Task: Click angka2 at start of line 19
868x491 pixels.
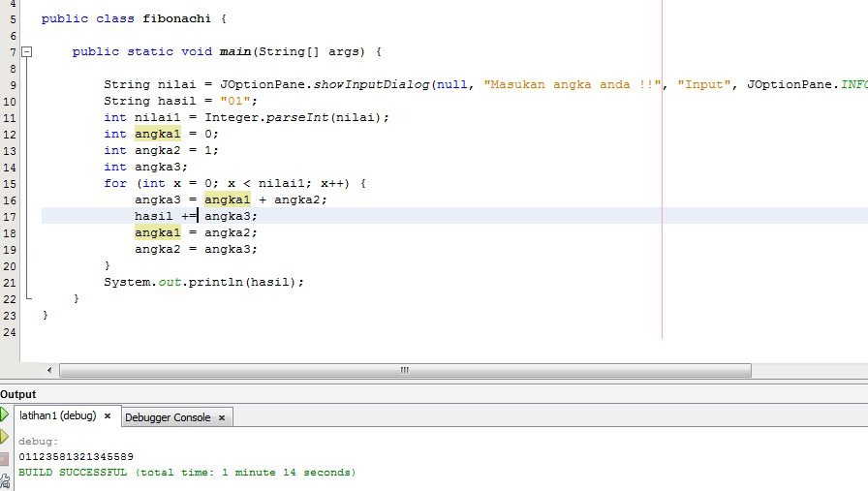Action: pyautogui.click(x=157, y=250)
